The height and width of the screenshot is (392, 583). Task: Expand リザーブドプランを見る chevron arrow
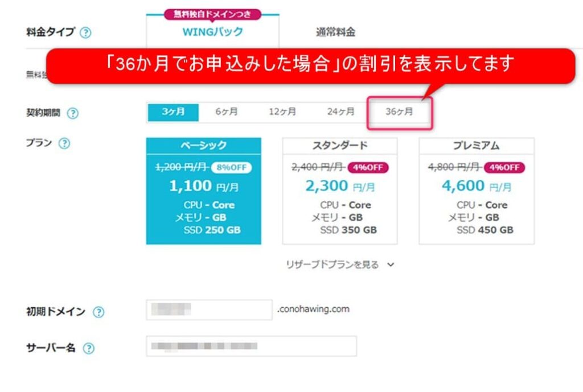tap(391, 265)
